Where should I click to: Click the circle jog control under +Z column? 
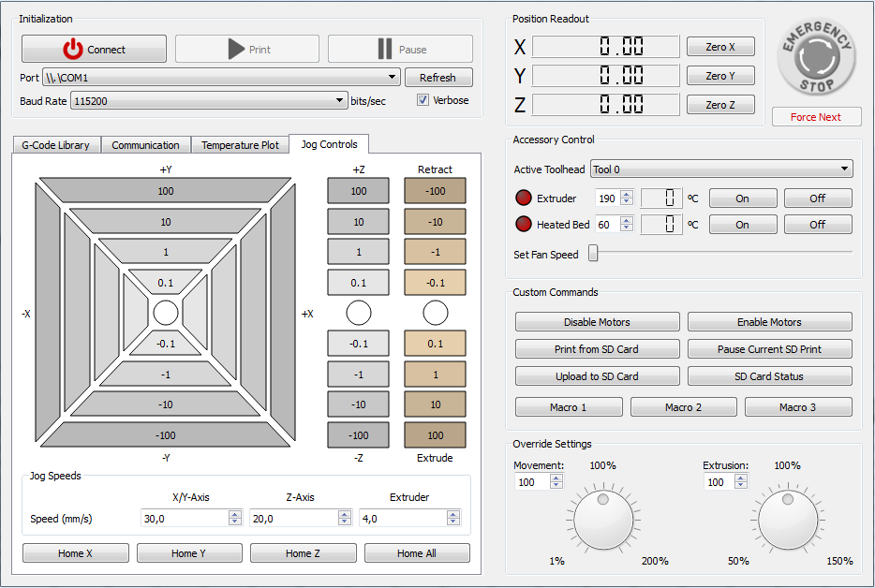coord(358,312)
